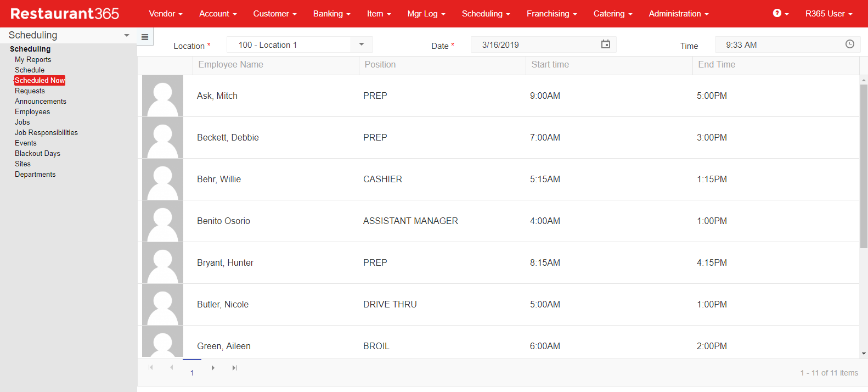Viewport: 868px width, 392px height.
Task: Click the Restaurant365 logo
Action: point(65,14)
